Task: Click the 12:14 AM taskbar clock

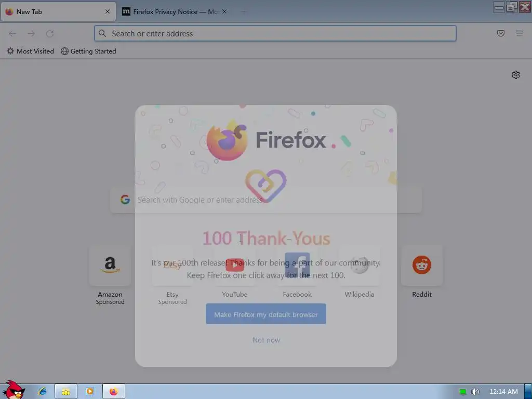Action: coord(503,392)
